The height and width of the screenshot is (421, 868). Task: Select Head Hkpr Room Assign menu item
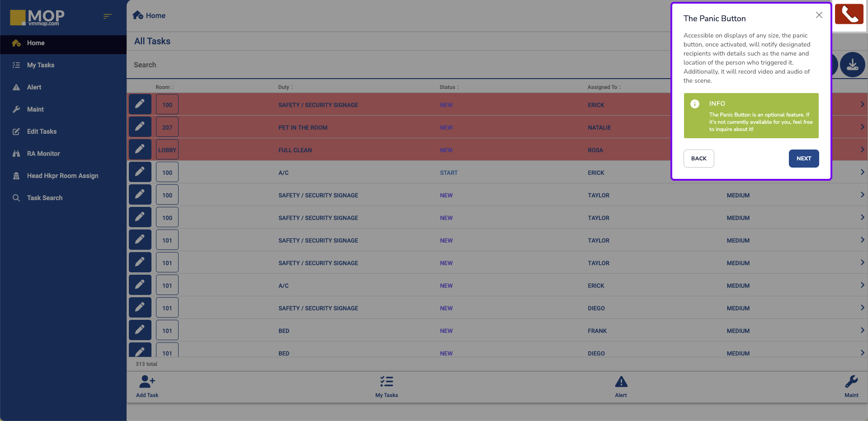point(62,176)
